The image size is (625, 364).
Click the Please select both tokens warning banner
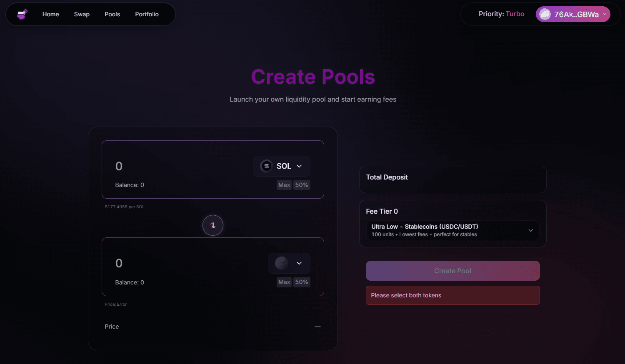tap(452, 295)
